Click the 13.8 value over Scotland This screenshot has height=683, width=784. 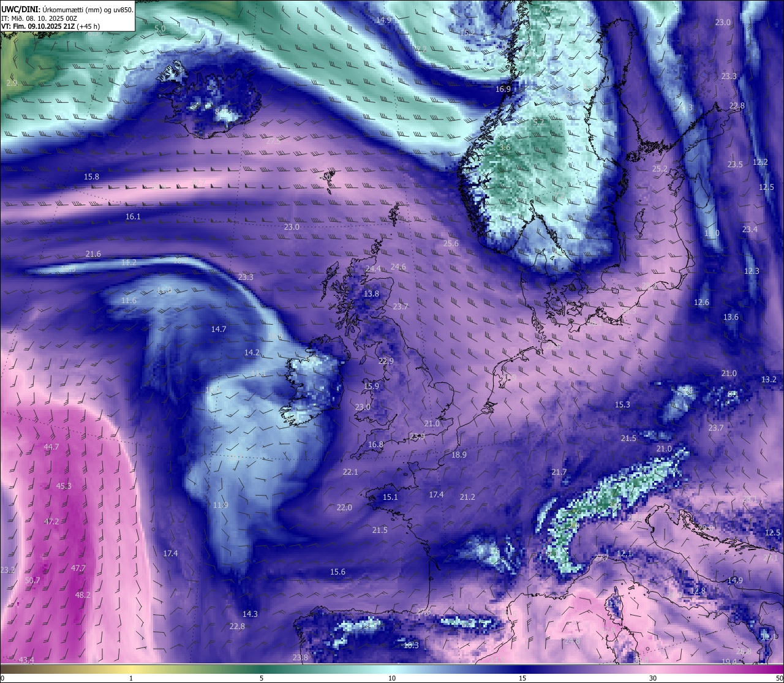click(371, 293)
